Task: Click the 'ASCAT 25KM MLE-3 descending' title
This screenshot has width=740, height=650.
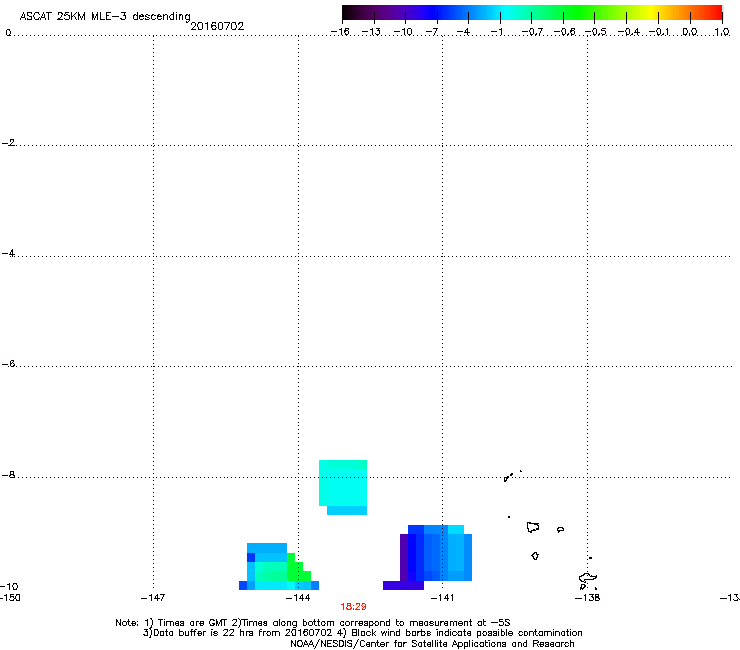Action: pyautogui.click(x=105, y=16)
